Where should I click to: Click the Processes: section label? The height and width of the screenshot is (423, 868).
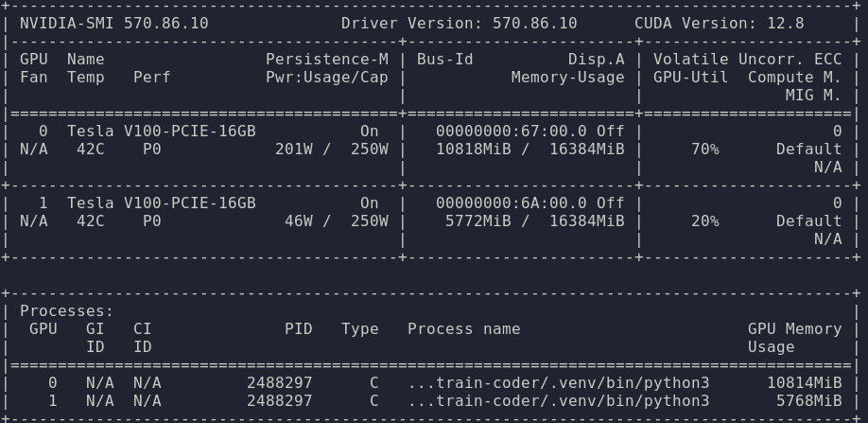point(67,311)
